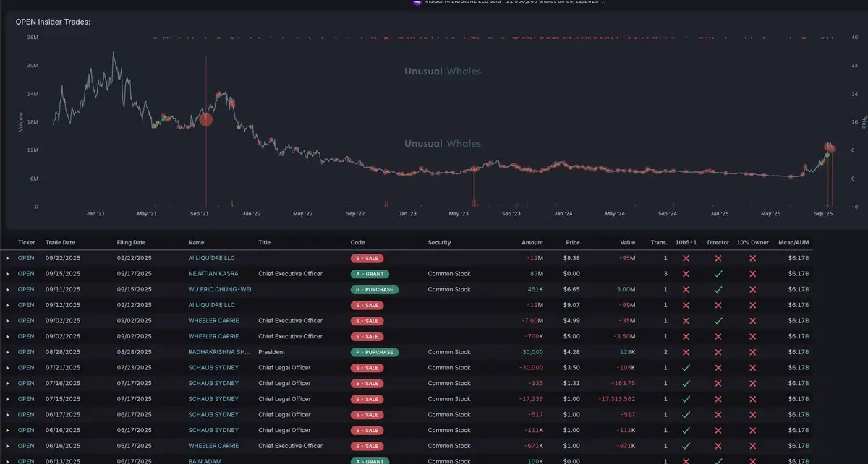Viewport: 868px width, 464px height.
Task: Click 10% Owner X icon in 09/22/2025 row
Action: click(x=752, y=258)
